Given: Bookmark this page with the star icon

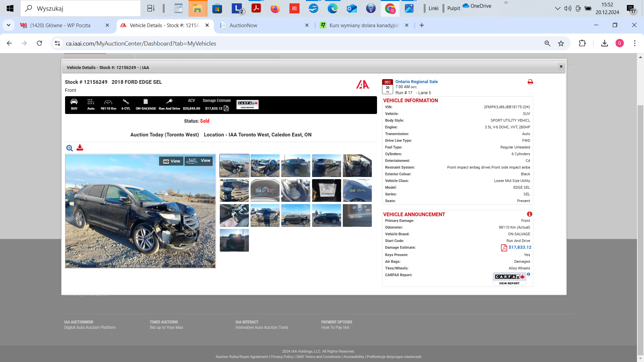Looking at the screenshot, I should tap(561, 44).
